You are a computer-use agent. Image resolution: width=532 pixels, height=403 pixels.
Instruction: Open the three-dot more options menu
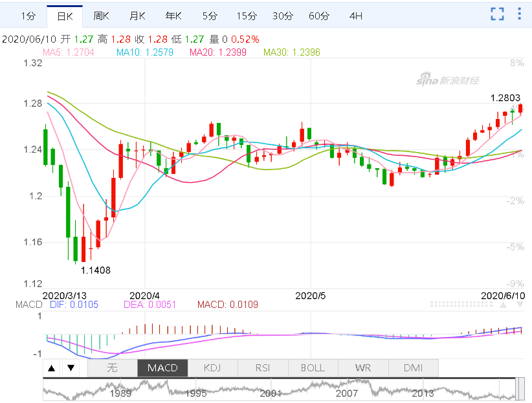click(x=519, y=14)
